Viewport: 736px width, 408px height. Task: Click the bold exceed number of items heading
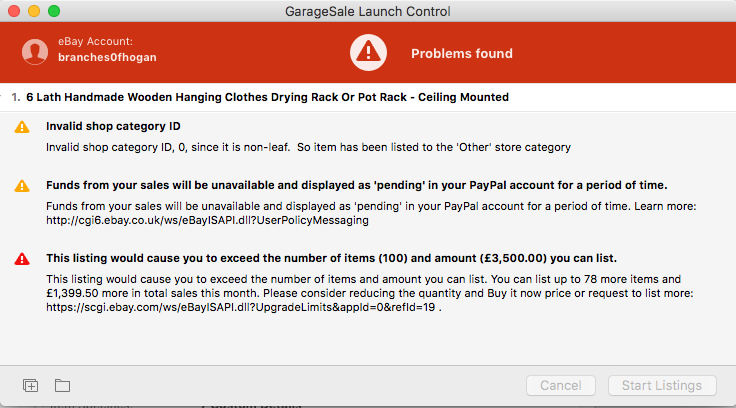(331, 258)
